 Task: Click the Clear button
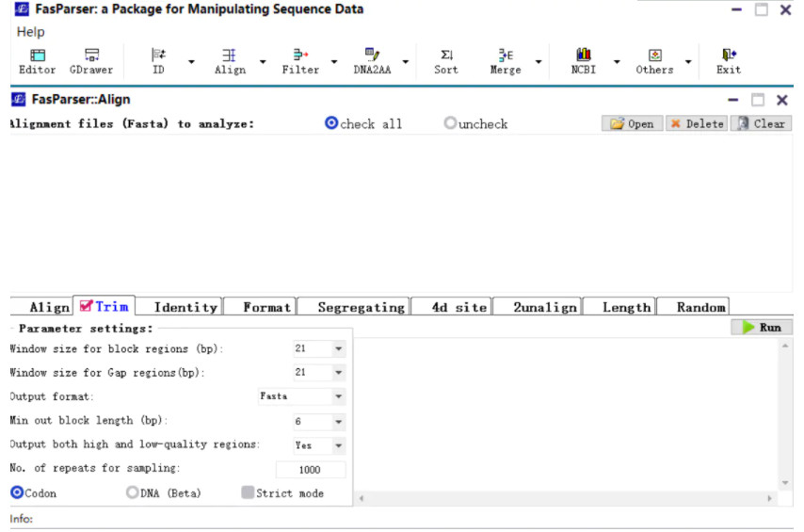[x=762, y=123]
